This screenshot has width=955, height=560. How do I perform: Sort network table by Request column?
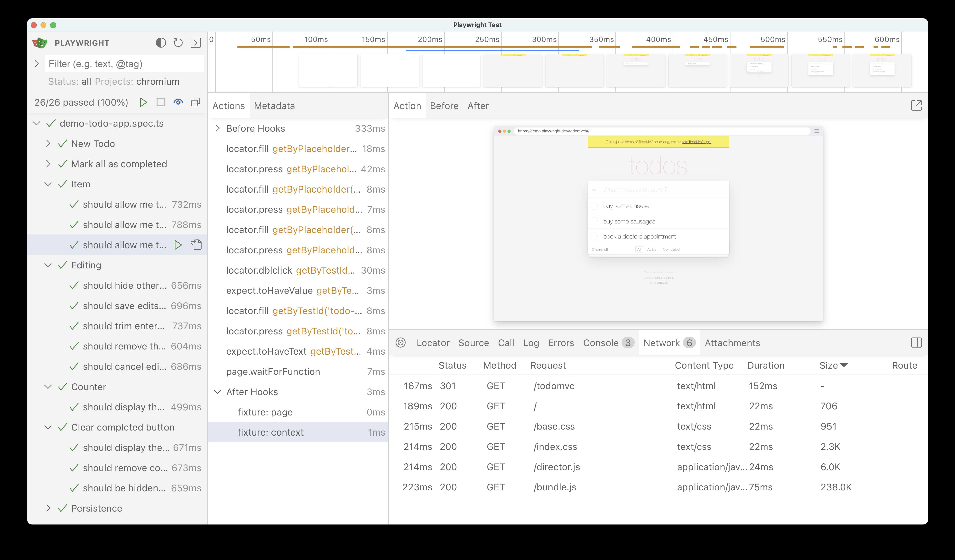point(548,365)
